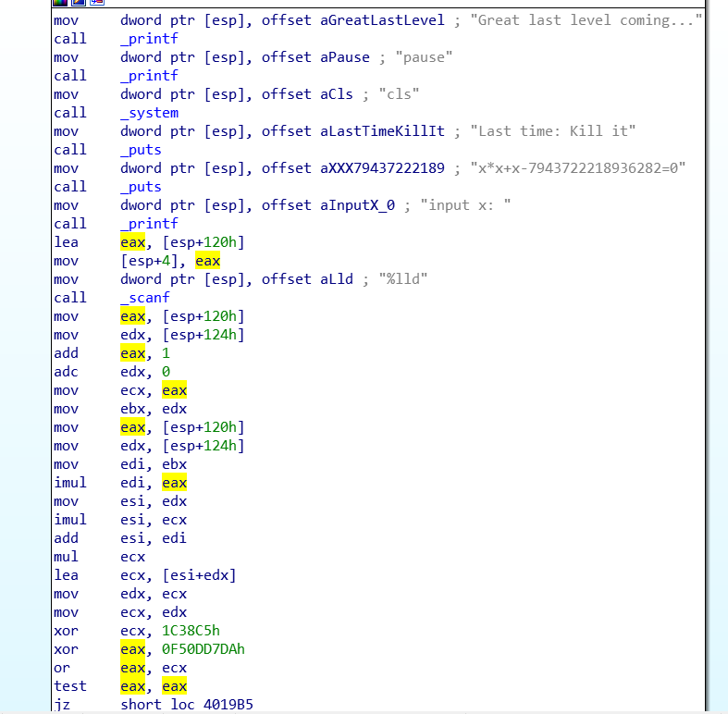Click the operand 1 in add eax, 1

166,353
